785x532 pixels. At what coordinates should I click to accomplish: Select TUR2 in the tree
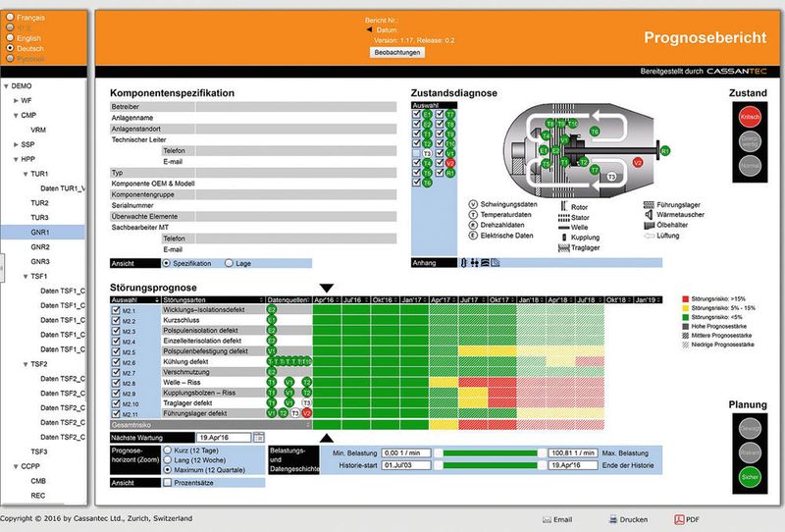[x=39, y=203]
